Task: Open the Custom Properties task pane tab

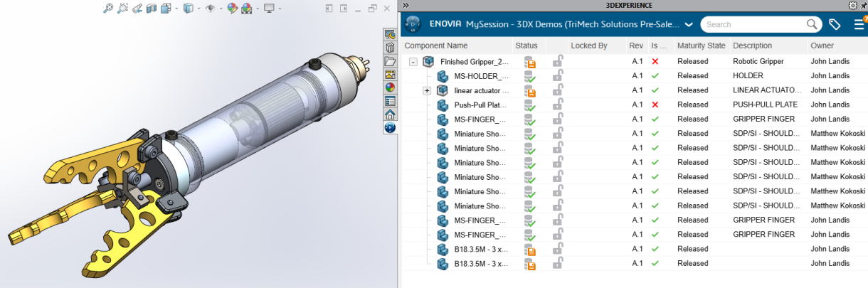Action: pyautogui.click(x=390, y=101)
